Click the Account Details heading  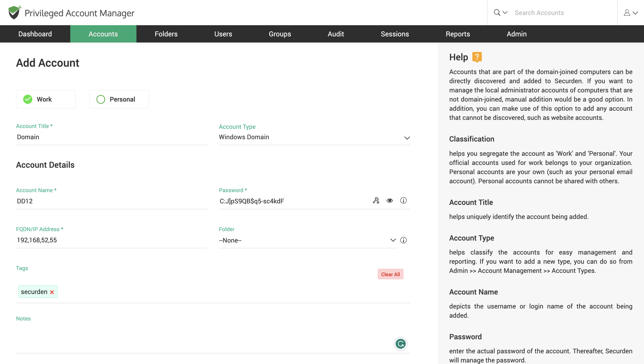[x=45, y=165]
